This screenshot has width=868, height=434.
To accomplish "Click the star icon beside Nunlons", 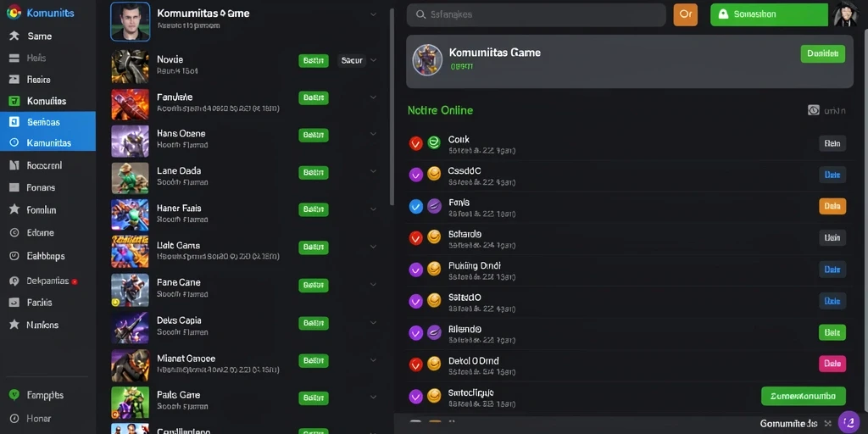I will click(14, 325).
